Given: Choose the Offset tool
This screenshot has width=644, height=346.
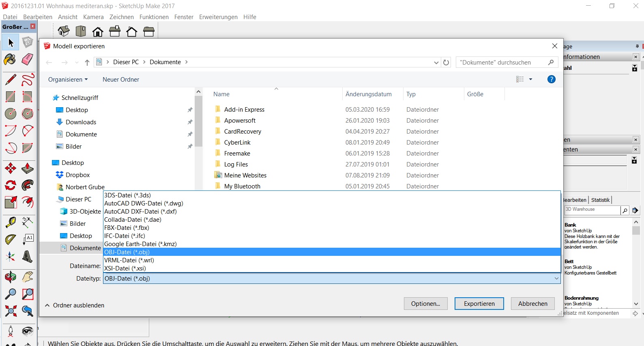Looking at the screenshot, I should click(x=28, y=202).
